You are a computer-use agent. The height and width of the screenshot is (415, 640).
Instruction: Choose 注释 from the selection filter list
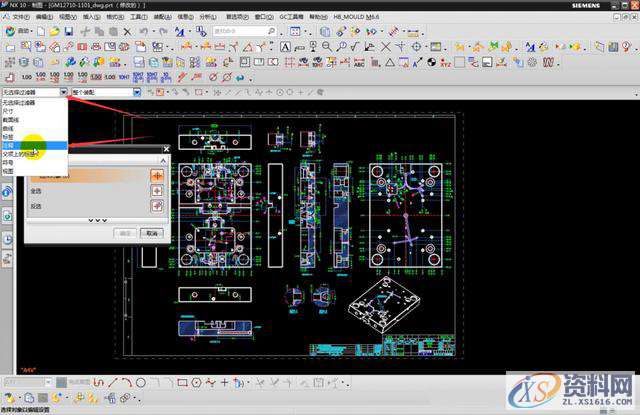pos(9,145)
